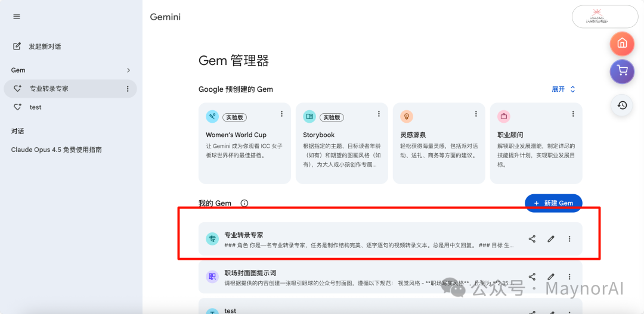The image size is (644, 314).
Task: Open the history clock icon
Action: [x=622, y=105]
